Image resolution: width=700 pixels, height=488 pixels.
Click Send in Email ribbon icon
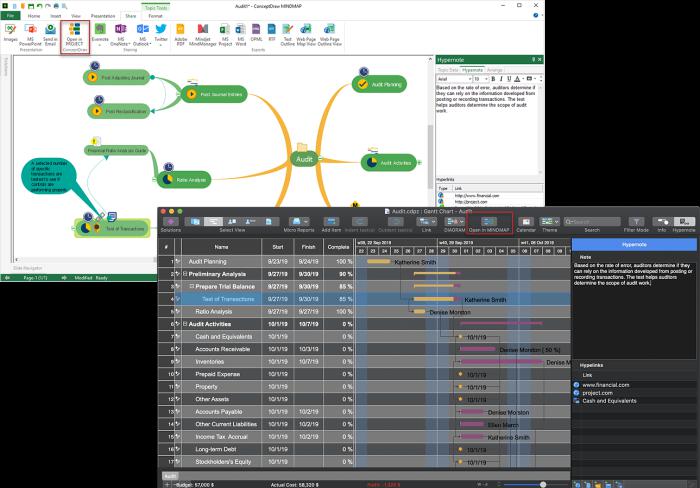50,35
